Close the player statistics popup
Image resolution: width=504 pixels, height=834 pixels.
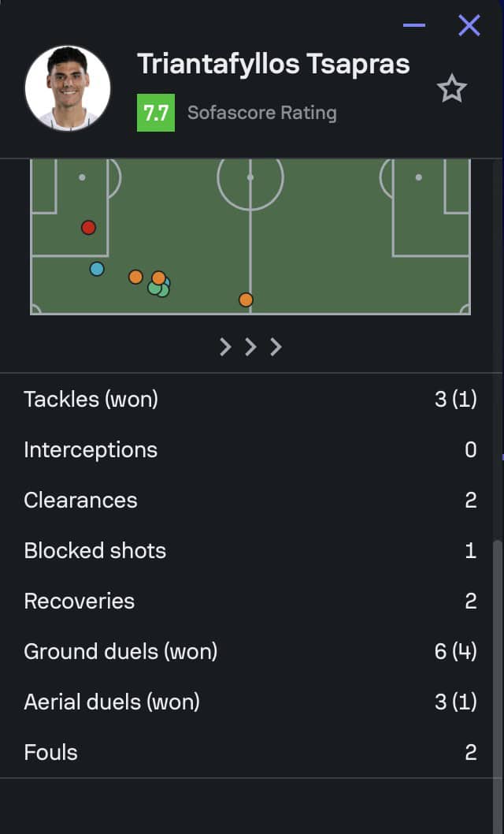pyautogui.click(x=469, y=25)
